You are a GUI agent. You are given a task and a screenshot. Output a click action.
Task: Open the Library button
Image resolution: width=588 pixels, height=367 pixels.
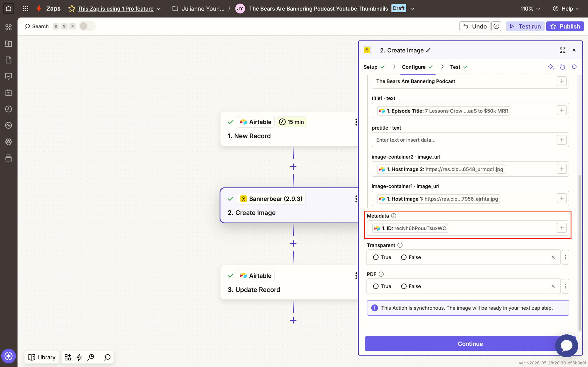coord(42,357)
